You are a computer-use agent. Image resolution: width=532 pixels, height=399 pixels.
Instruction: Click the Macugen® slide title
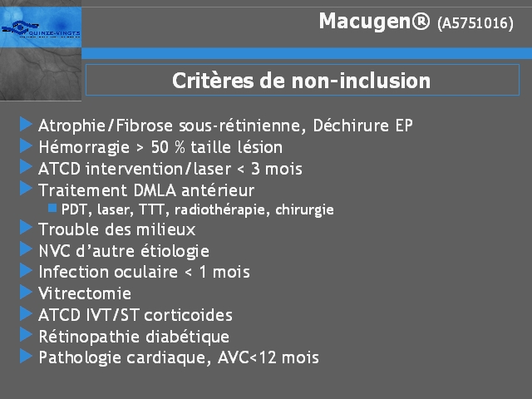pyautogui.click(x=375, y=22)
